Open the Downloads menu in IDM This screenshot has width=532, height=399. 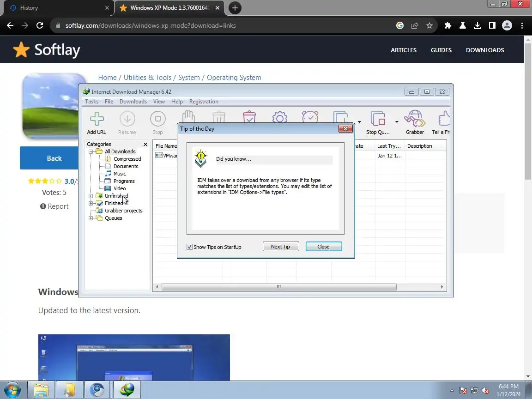pyautogui.click(x=133, y=102)
